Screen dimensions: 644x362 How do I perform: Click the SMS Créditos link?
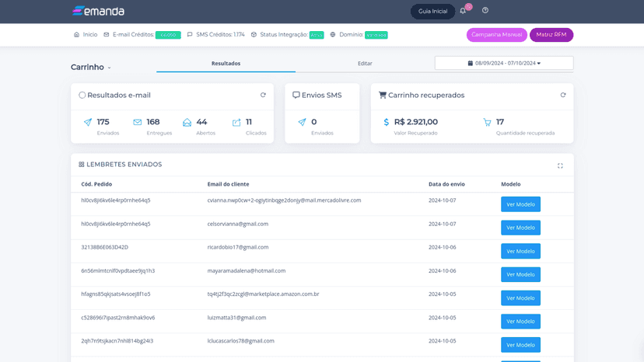point(215,34)
